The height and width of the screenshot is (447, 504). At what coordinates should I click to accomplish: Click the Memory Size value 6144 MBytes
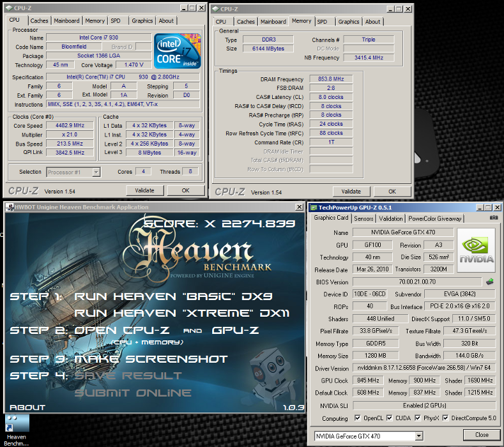click(268, 49)
